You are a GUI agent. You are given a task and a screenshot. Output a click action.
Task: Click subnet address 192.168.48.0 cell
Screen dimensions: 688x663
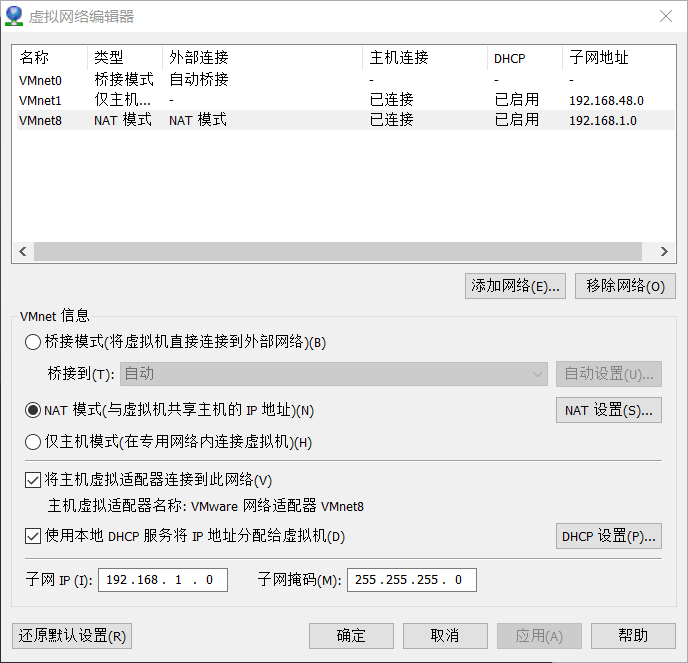tap(606, 100)
